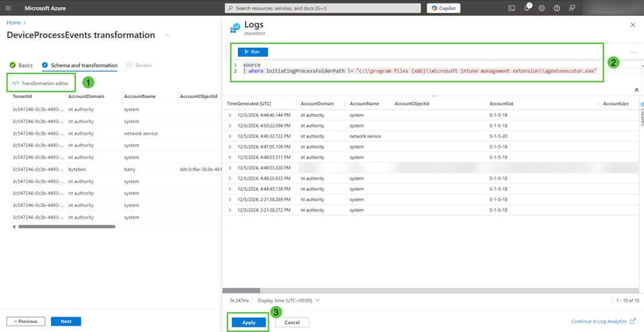Expand the 4:48:03.320 PM result row

230,168
